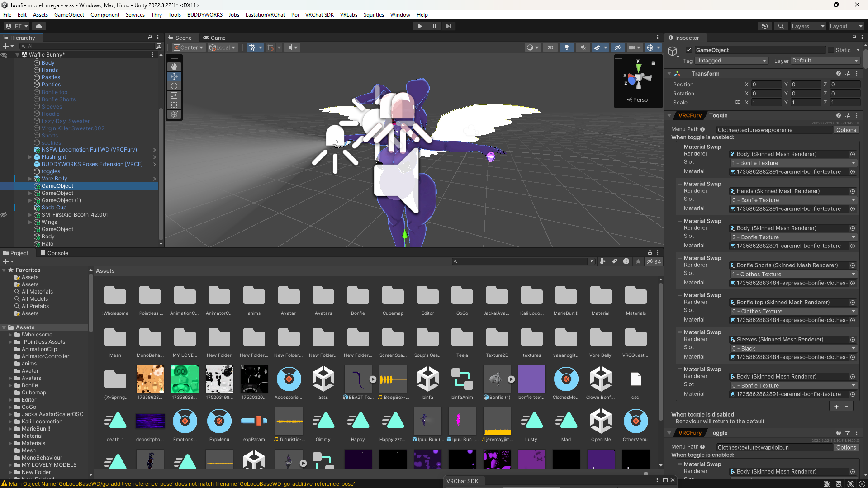Image resolution: width=868 pixels, height=488 pixels.
Task: Adjust the asset icon size slider
Action: (646, 474)
